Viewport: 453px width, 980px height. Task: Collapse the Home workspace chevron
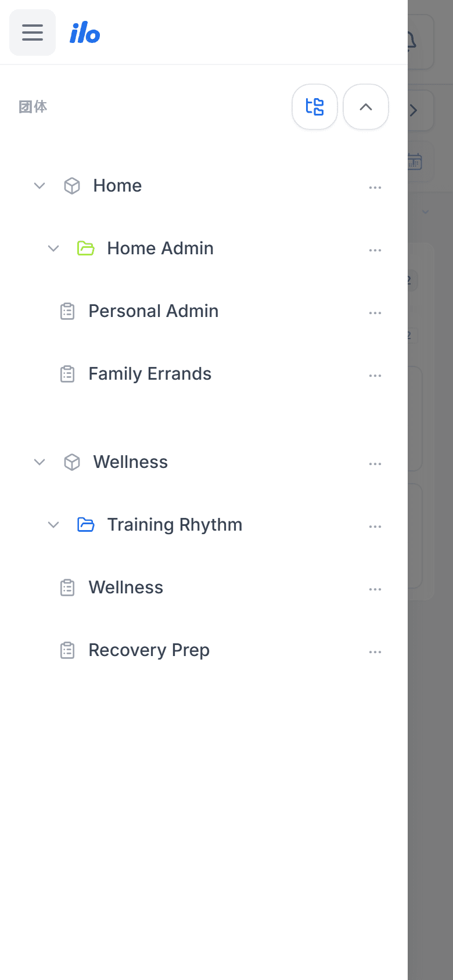[39, 186]
